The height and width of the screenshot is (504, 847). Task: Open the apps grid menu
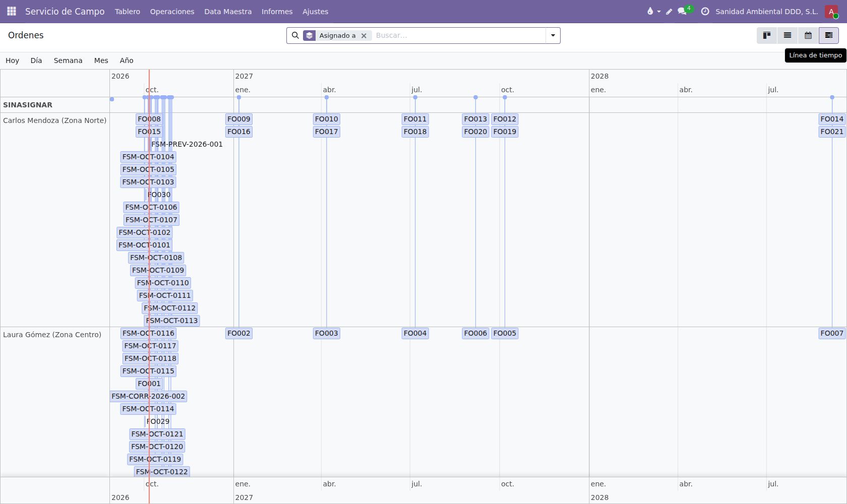click(x=12, y=11)
